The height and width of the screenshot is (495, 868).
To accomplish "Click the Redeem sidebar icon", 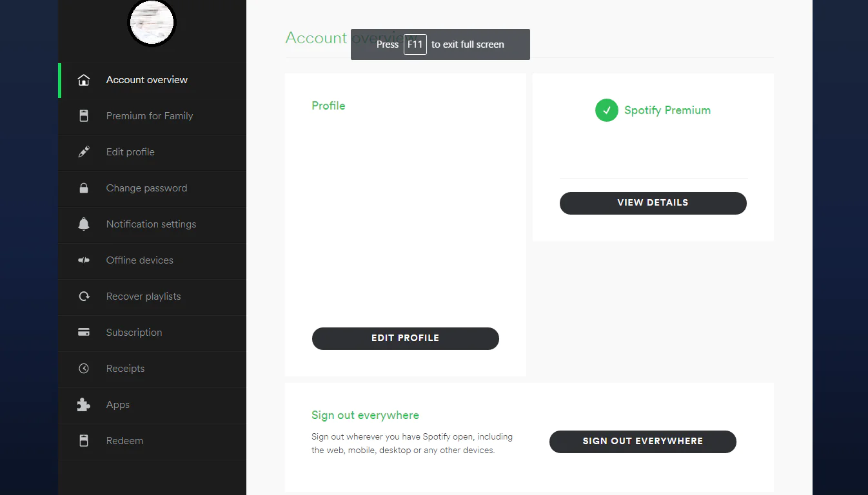I will click(84, 441).
